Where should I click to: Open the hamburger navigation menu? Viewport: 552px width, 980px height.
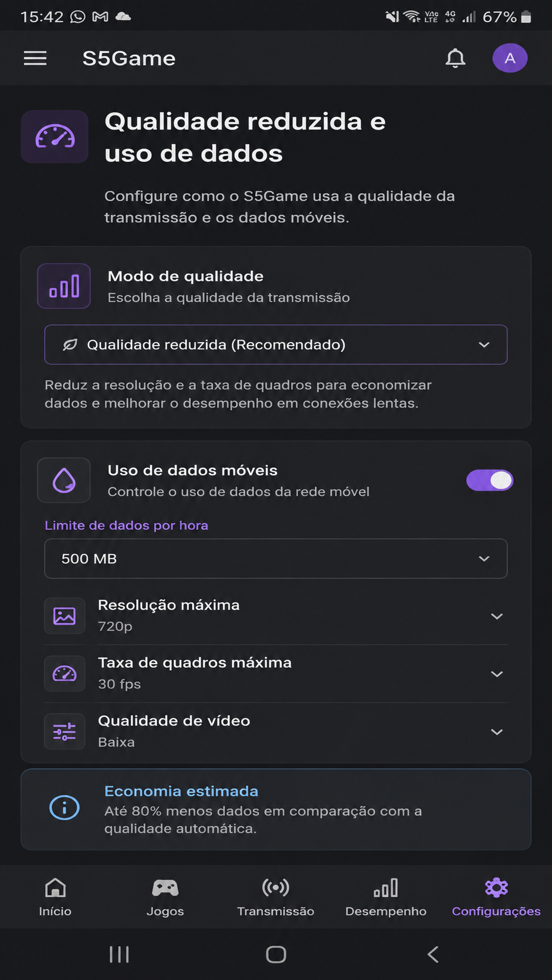[x=35, y=58]
